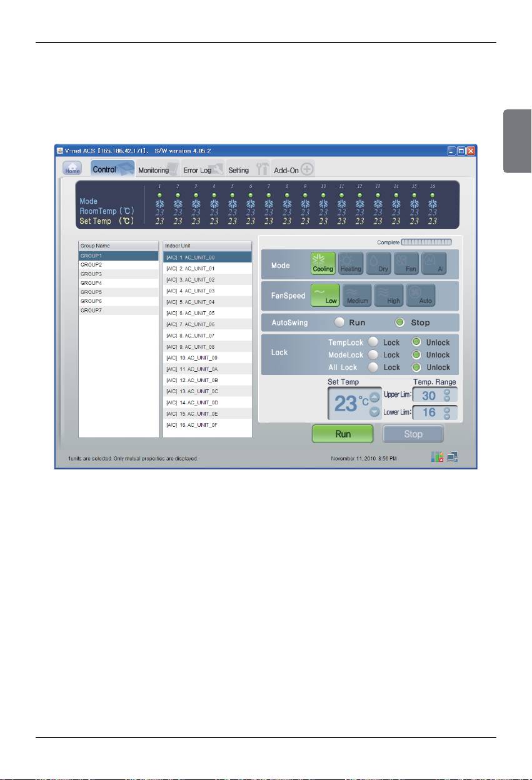Set fan speed to Low
This screenshot has height=780, width=532.
coord(325,295)
